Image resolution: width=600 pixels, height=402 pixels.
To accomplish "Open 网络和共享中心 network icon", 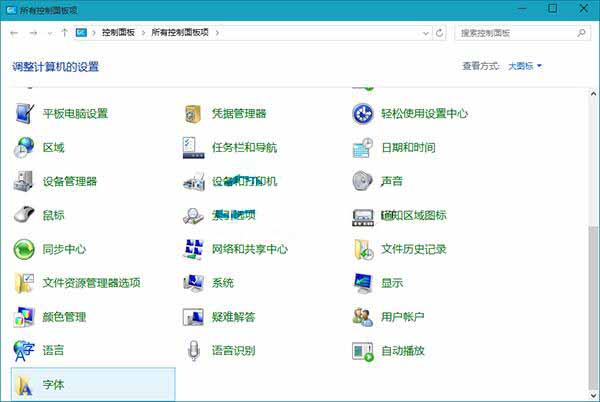I will pyautogui.click(x=193, y=249).
